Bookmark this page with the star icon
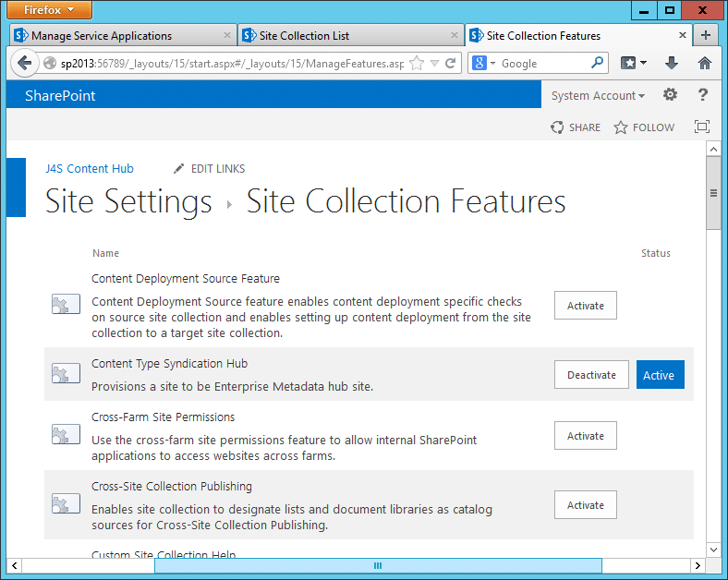 (x=417, y=63)
